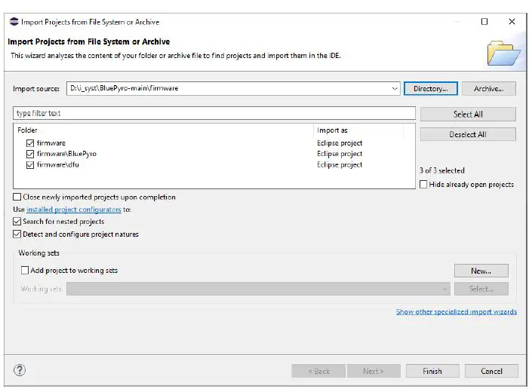The width and height of the screenshot is (532, 392).
Task: Enable Close newly imported projects upon completion
Action: click(x=17, y=197)
